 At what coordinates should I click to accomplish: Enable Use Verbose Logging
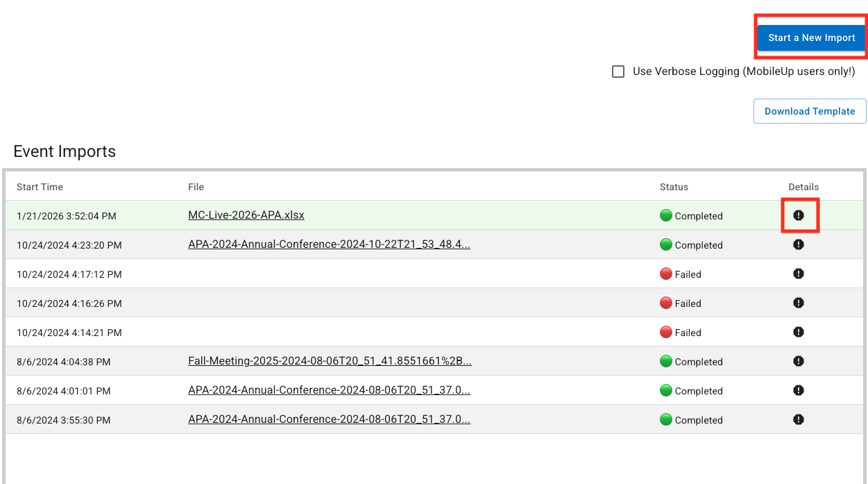pyautogui.click(x=618, y=72)
